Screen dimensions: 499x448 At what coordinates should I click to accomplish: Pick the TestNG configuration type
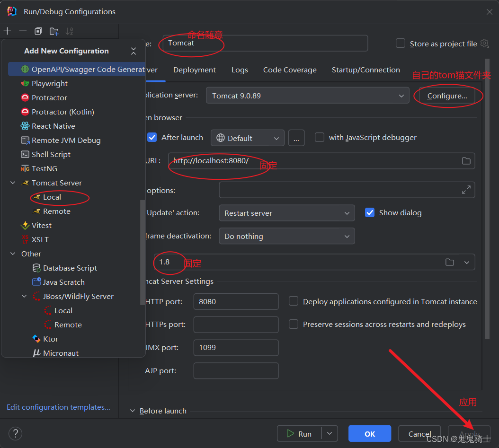tap(44, 168)
